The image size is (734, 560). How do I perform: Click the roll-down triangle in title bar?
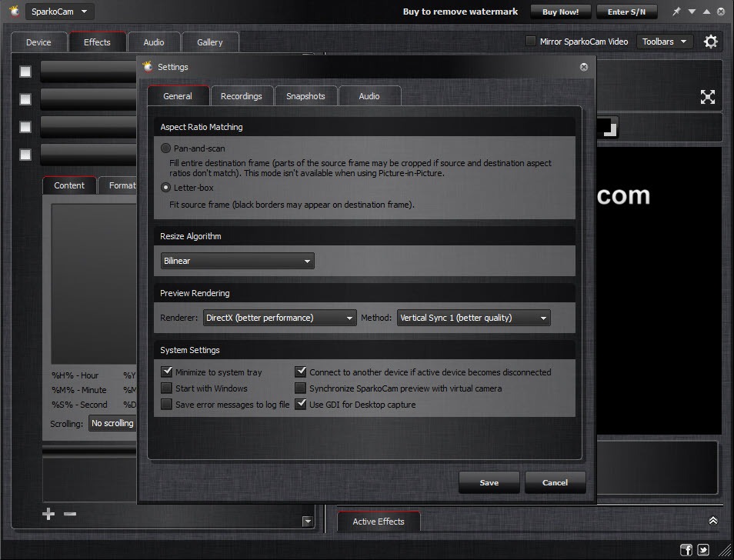pyautogui.click(x=692, y=12)
